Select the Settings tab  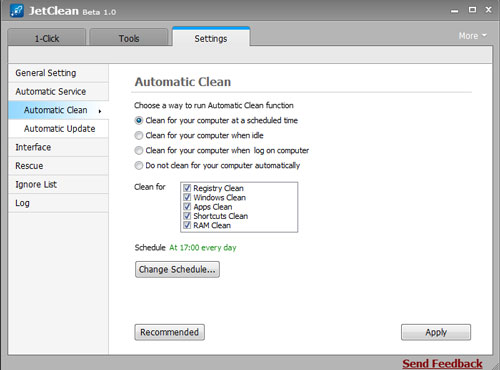pos(211,37)
